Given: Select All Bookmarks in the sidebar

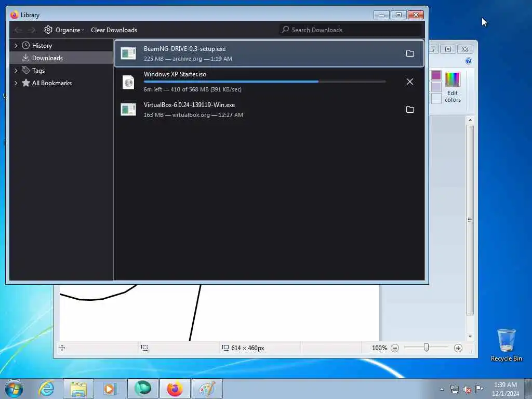Looking at the screenshot, I should click(51, 83).
